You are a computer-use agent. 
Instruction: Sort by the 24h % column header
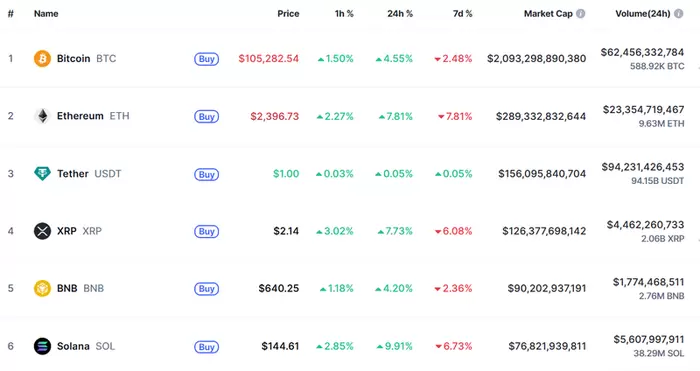coord(400,13)
